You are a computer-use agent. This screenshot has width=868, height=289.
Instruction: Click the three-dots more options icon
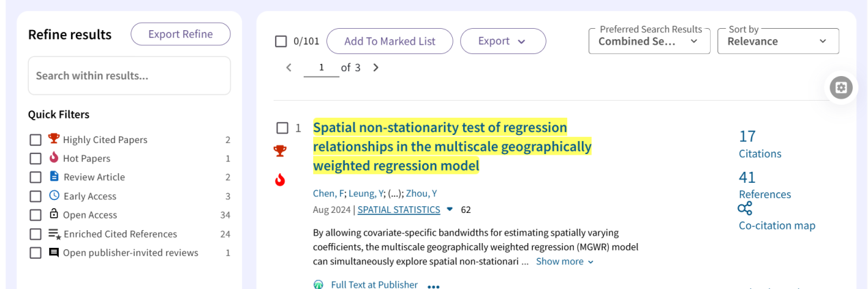433,286
